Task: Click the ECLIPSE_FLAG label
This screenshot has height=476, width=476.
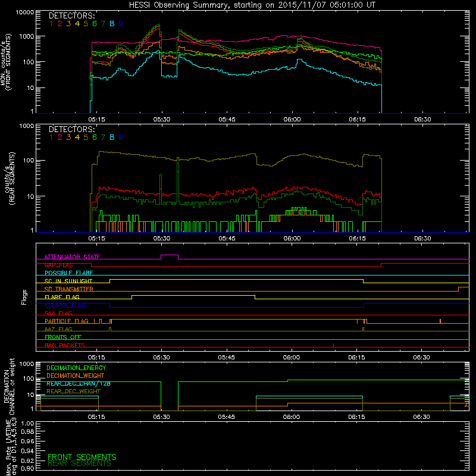Action: pos(65,305)
